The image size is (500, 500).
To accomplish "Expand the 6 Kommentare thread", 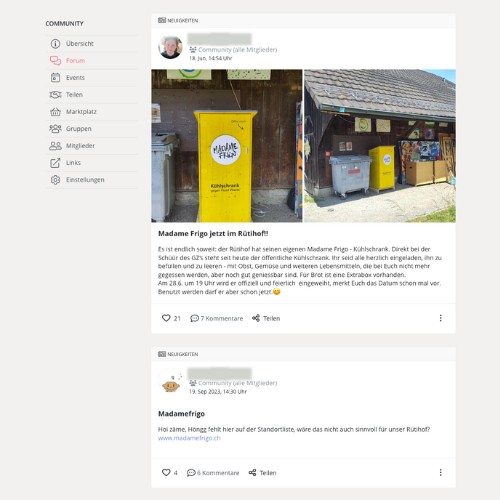I will tap(213, 473).
